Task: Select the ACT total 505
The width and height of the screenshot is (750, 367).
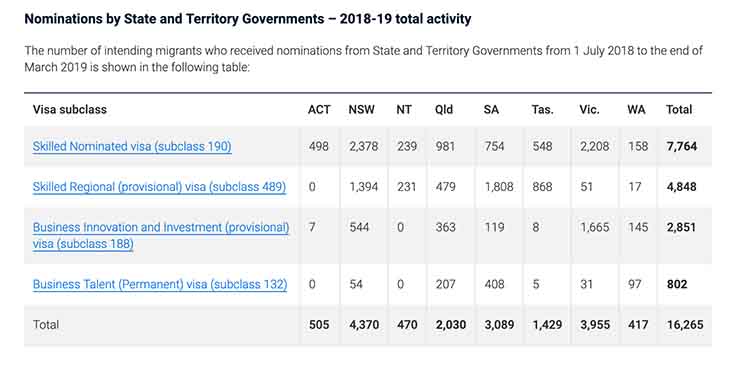Action: [x=319, y=325]
